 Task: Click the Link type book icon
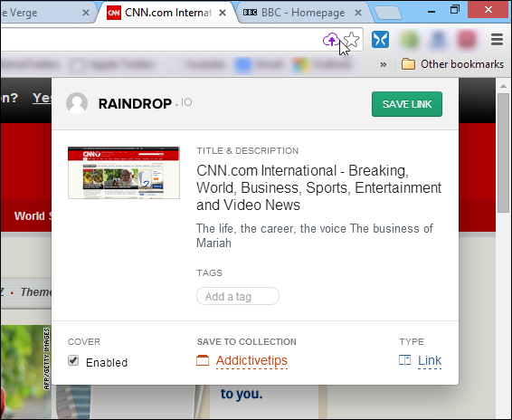(x=405, y=360)
